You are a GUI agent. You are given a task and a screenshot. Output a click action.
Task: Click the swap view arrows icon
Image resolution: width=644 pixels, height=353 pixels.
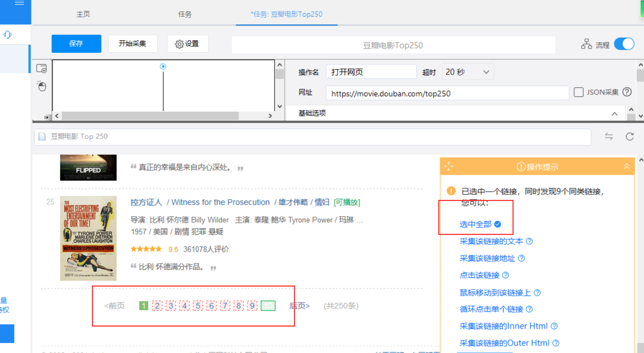[x=609, y=136]
